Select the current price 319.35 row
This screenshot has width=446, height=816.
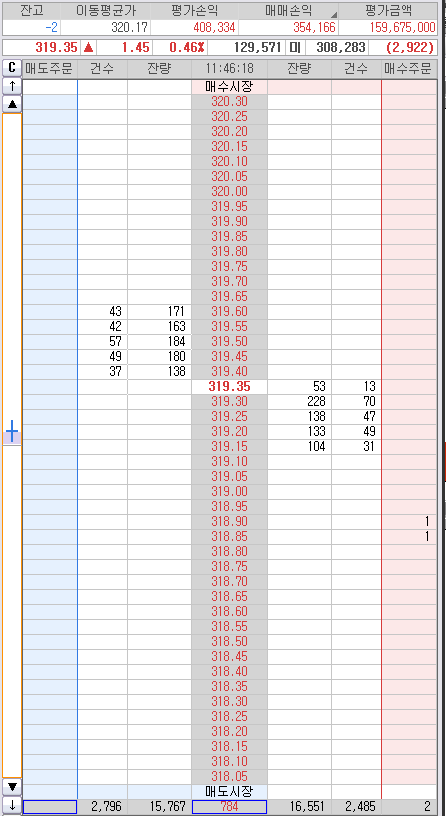[230, 387]
